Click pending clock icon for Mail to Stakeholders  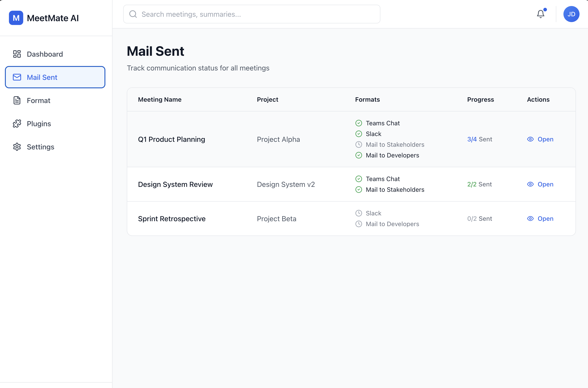pos(358,144)
